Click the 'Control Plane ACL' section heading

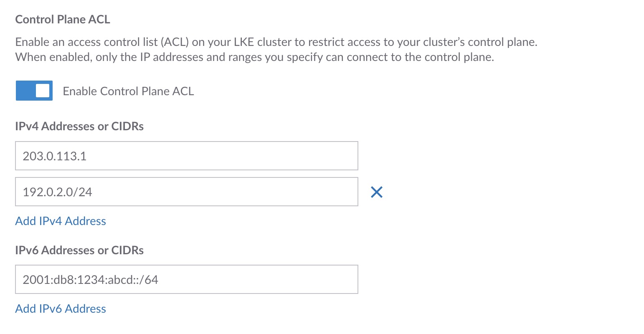[63, 20]
